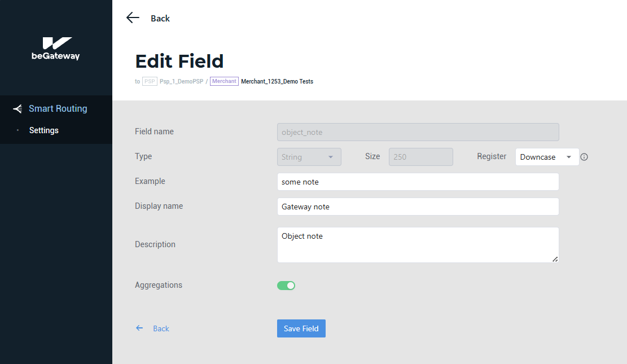Click the Display name input field
This screenshot has width=627, height=364.
418,207
